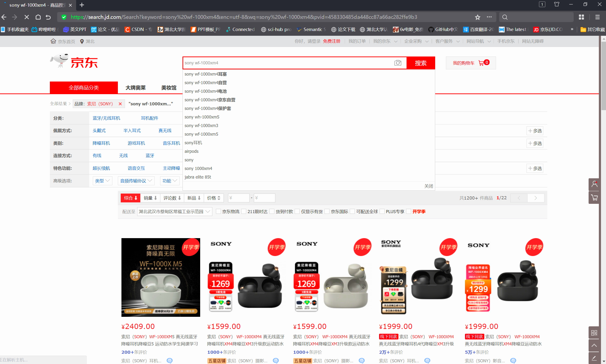Stop page loading with the X button
Viewport: 606px width, 364px height.
pos(27,17)
